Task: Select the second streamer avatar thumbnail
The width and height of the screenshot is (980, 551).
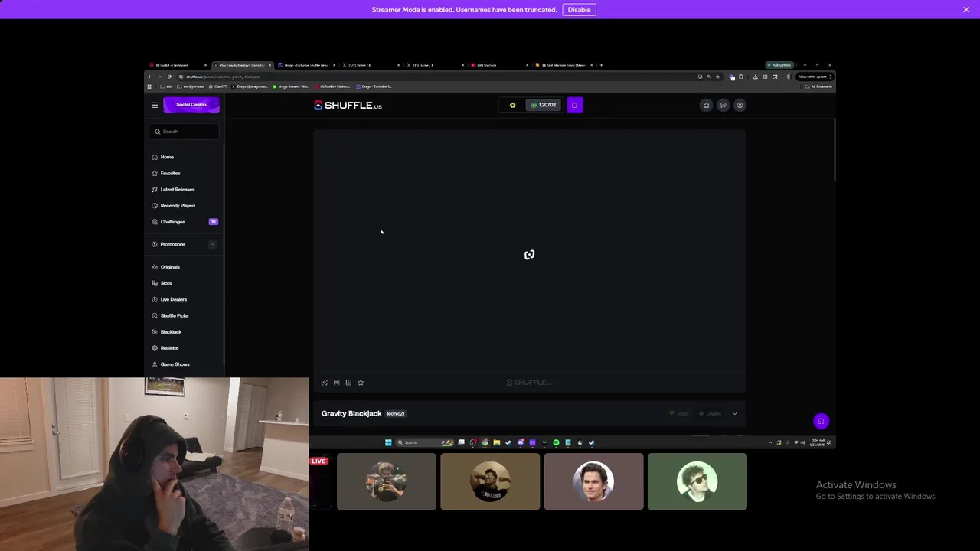Action: pyautogui.click(x=490, y=481)
